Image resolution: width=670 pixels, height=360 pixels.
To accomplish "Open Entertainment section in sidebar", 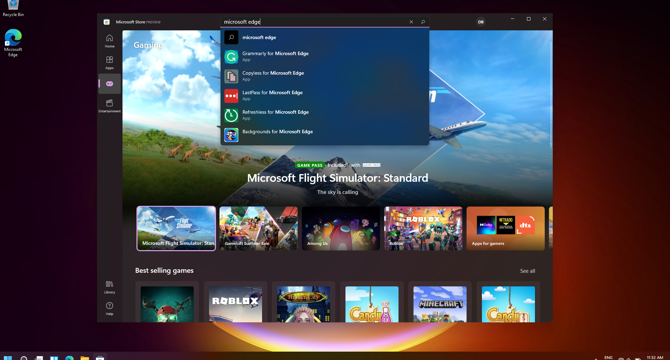I will [x=109, y=105].
